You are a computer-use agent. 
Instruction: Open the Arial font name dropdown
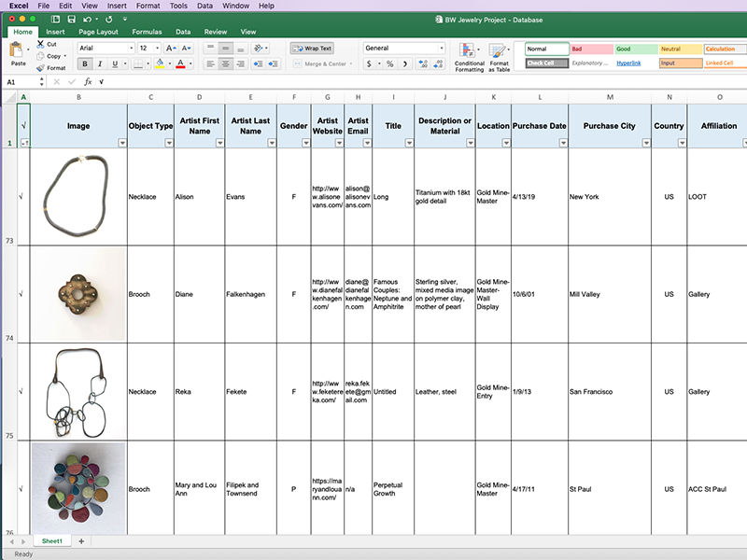131,49
